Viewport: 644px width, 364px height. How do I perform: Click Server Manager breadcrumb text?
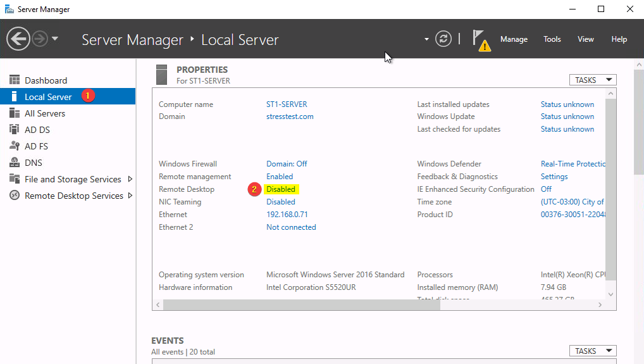[x=132, y=39]
